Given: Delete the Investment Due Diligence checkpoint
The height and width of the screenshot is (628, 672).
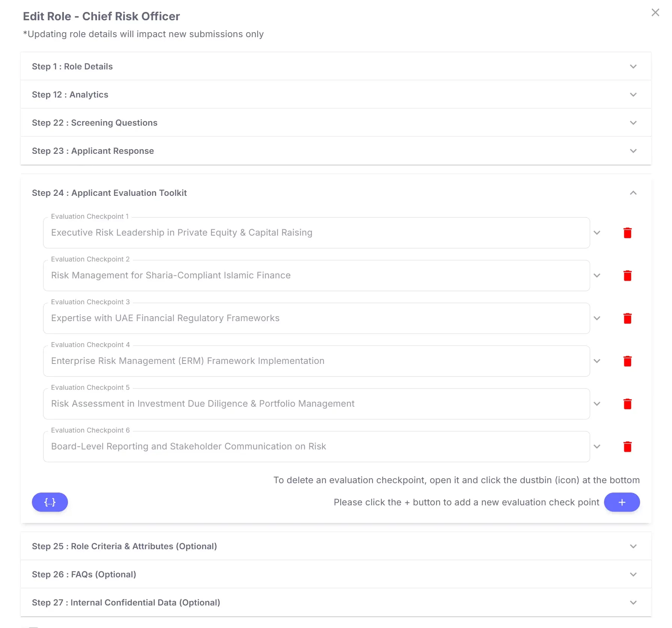Looking at the screenshot, I should click(x=628, y=404).
